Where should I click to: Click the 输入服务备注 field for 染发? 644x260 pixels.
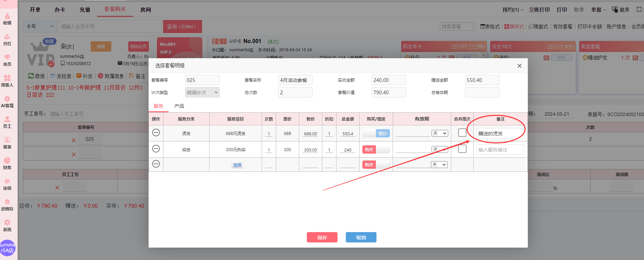click(501, 149)
